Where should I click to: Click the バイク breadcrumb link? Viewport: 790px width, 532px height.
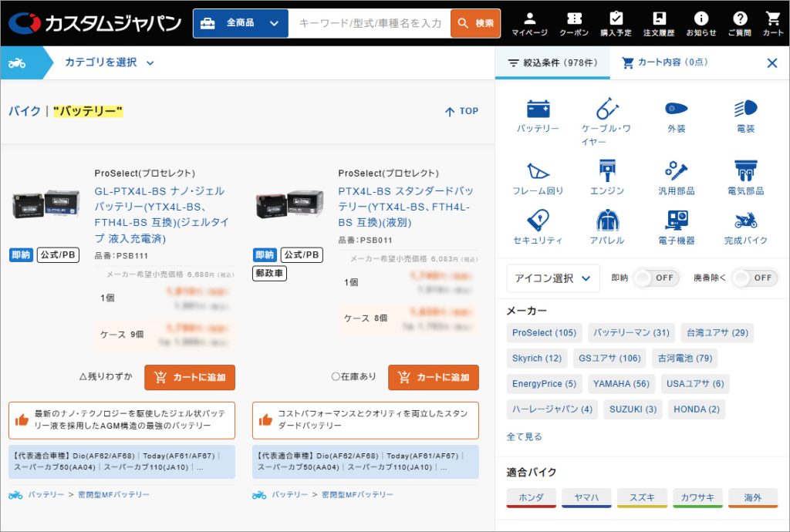24,111
